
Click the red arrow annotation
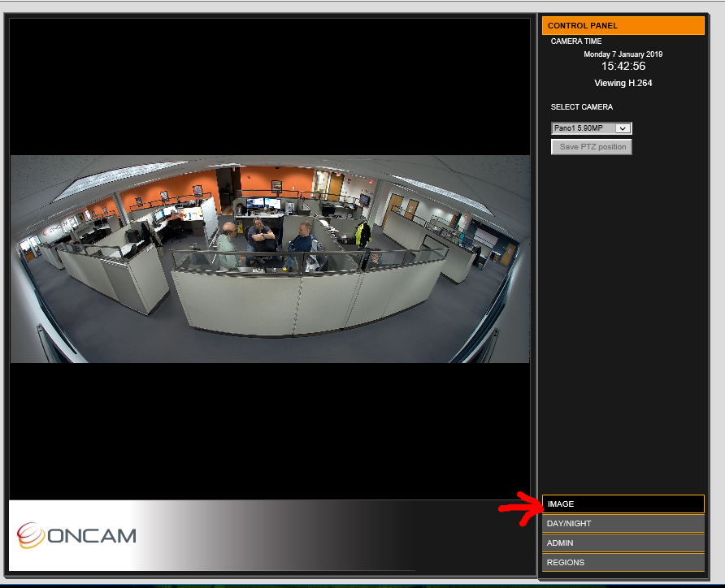[520, 508]
